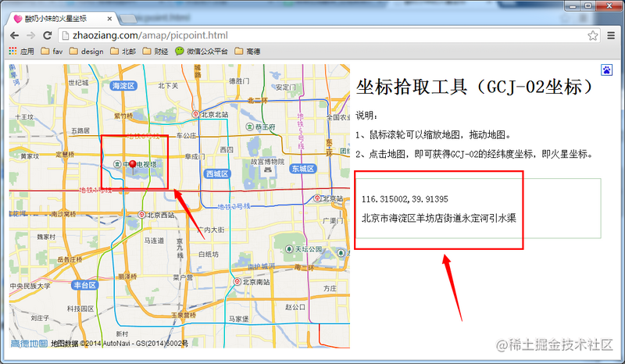This screenshot has width=625, height=364.
Task: Click the 东城区 district label on map
Action: pos(303,169)
